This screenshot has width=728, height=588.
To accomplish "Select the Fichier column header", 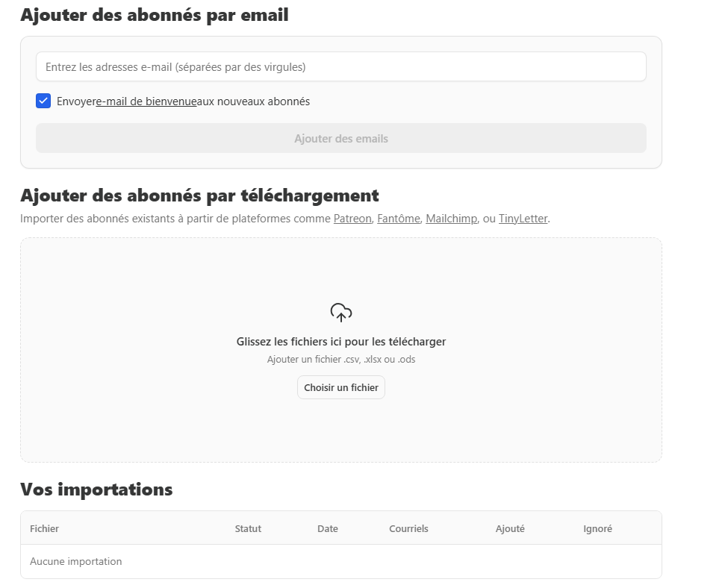I will pos(44,528).
